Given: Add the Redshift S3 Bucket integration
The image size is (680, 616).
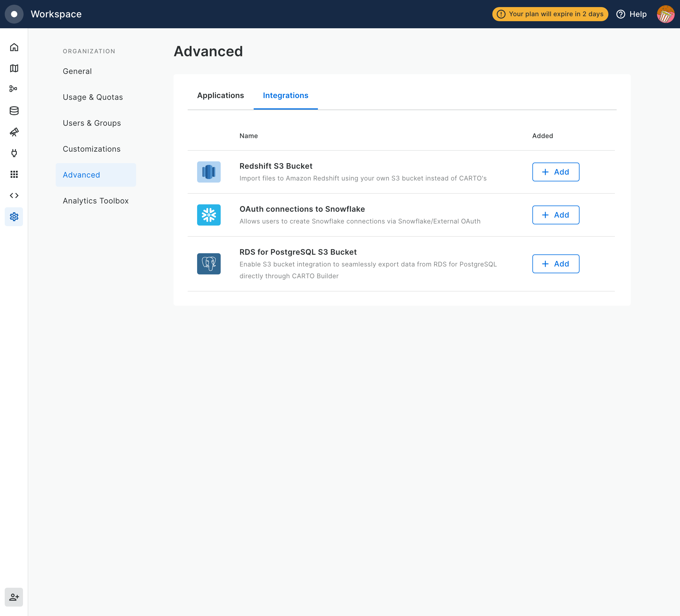Looking at the screenshot, I should [556, 172].
